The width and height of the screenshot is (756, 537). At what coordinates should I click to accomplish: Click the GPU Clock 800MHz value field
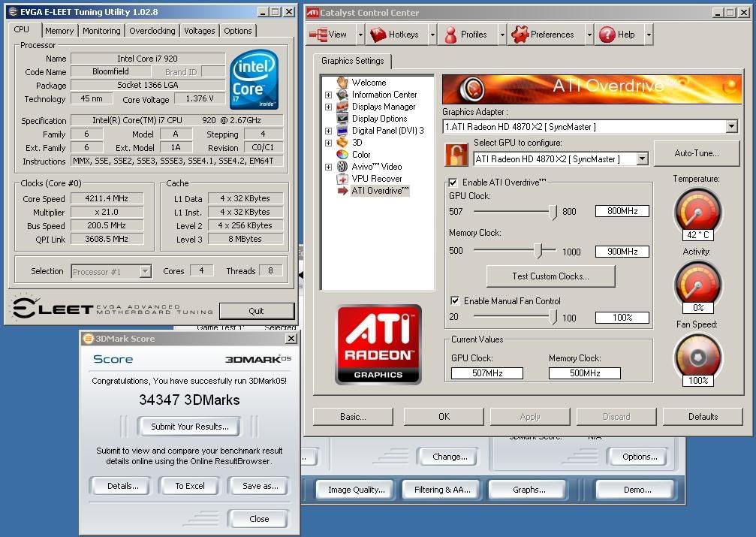tap(622, 211)
